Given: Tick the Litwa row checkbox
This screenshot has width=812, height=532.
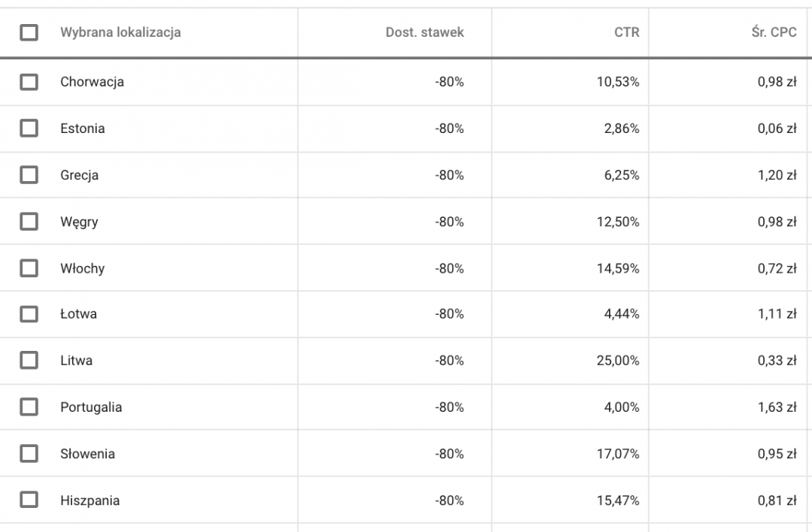Looking at the screenshot, I should [29, 361].
